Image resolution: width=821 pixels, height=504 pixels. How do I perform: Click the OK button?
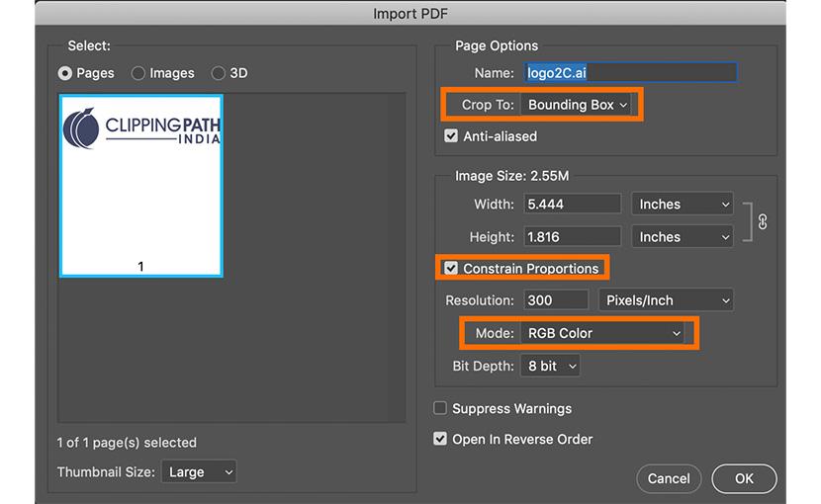tap(744, 478)
